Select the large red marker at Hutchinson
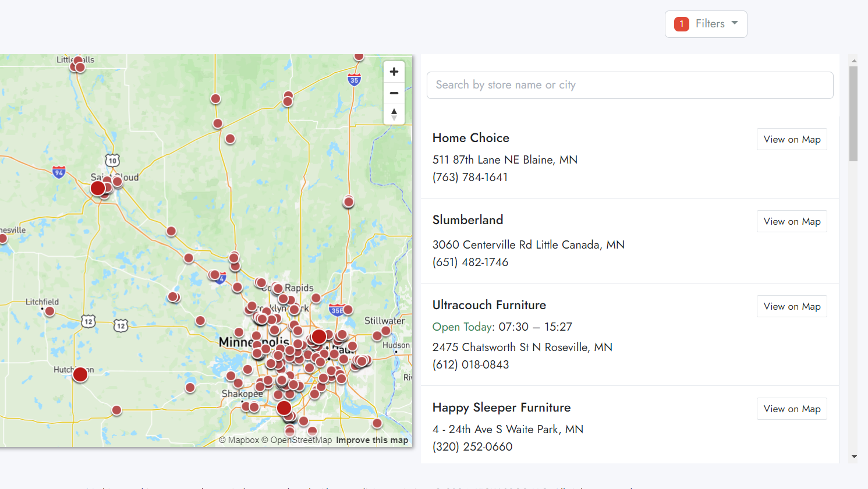Image resolution: width=868 pixels, height=489 pixels. pyautogui.click(x=80, y=374)
